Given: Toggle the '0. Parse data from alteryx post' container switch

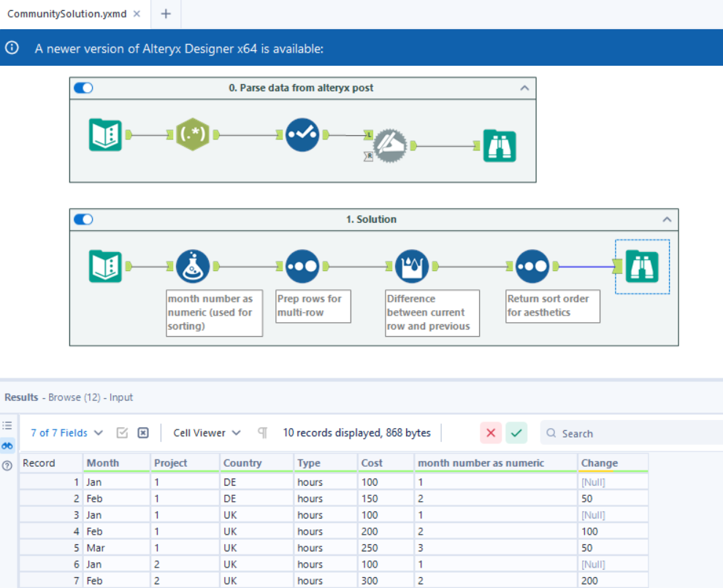Looking at the screenshot, I should point(83,88).
